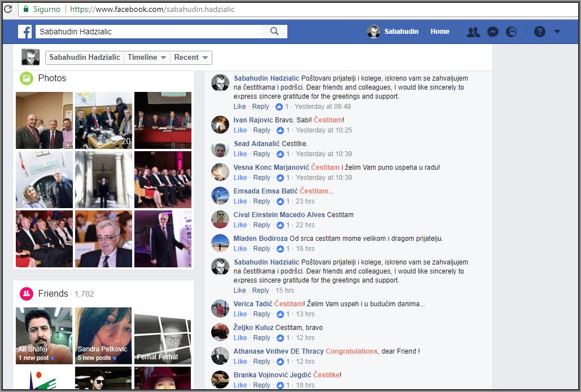Click the highlighted Congratulations word
Screen dimensions: 581x392
351,351
